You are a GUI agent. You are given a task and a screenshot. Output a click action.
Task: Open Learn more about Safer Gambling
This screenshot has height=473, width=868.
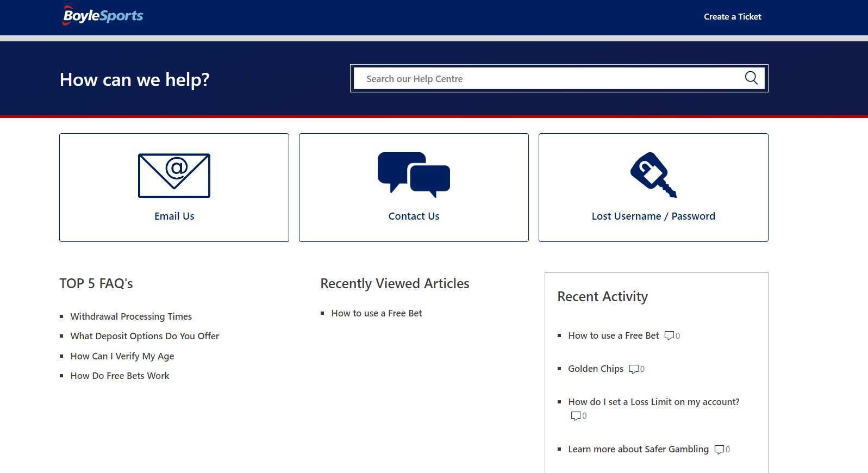(x=638, y=449)
